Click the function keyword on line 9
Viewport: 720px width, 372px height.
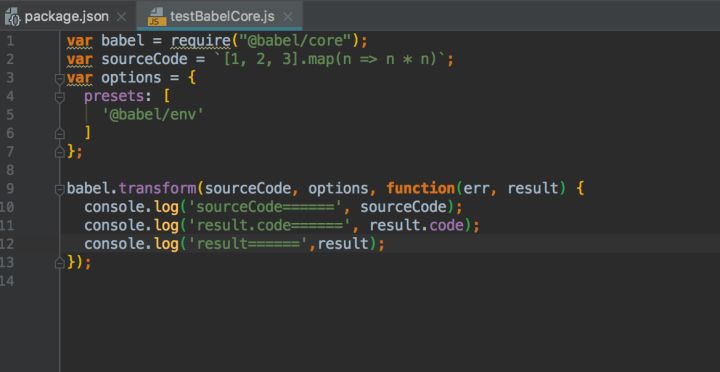click(420, 189)
